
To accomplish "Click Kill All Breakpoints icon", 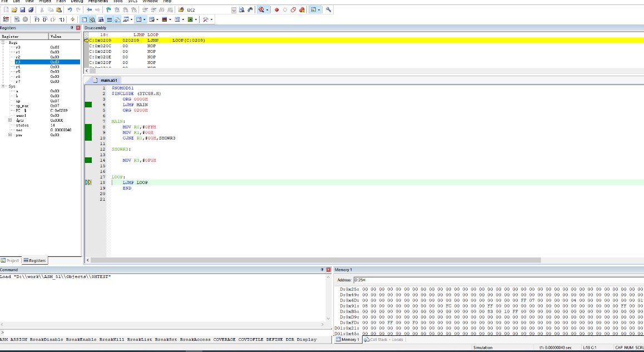I will tap(302, 10).
